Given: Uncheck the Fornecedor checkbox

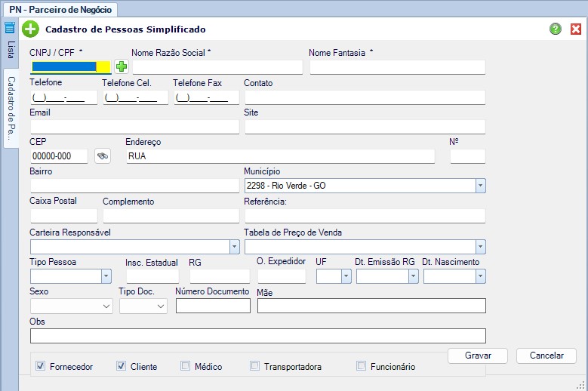Looking at the screenshot, I should (x=41, y=367).
